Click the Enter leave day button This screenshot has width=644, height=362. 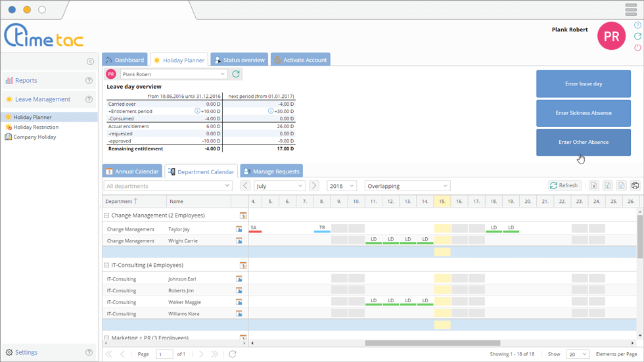(x=584, y=84)
